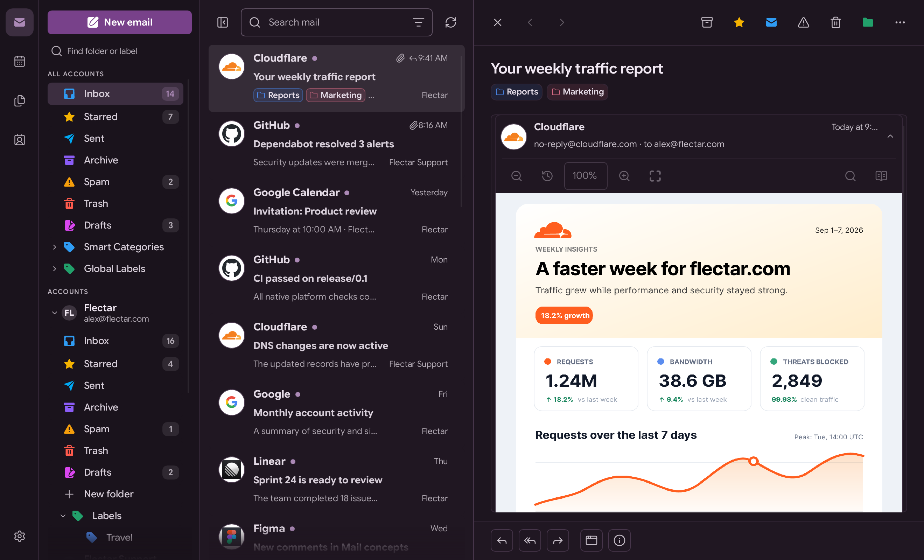Focus the Search mail field

point(336,22)
